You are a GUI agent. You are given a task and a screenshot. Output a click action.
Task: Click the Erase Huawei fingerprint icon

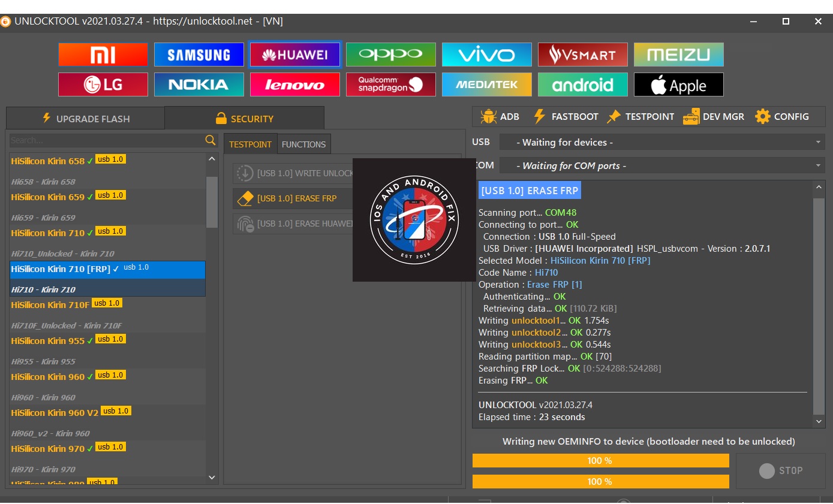pos(245,224)
